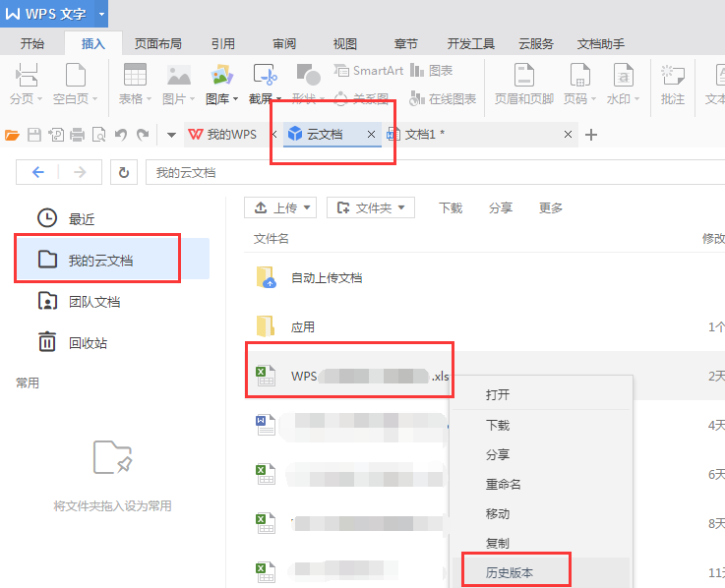The image size is (725, 588).
Task: Open the Document Assistant (文档助手) tab
Action: click(x=600, y=44)
